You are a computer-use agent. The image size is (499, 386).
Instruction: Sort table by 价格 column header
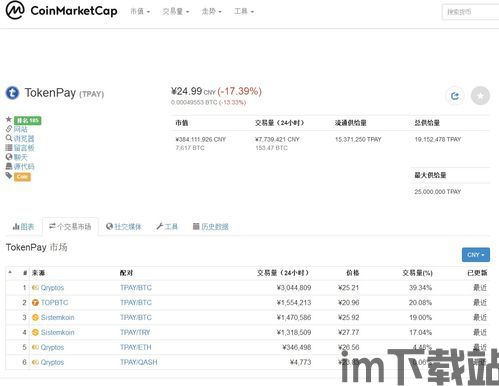click(x=352, y=273)
